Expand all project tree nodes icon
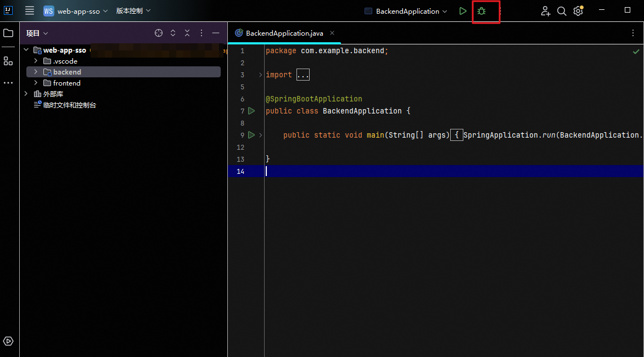 (173, 33)
